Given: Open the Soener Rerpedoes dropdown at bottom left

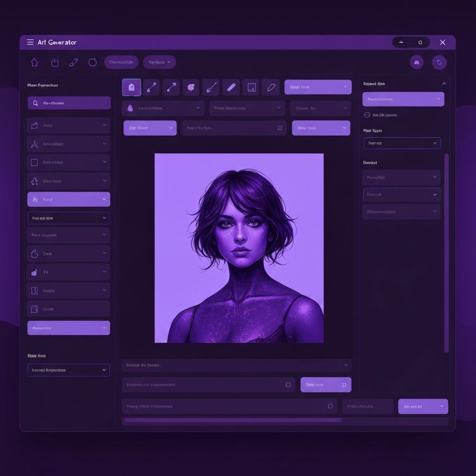Looking at the screenshot, I should point(69,370).
